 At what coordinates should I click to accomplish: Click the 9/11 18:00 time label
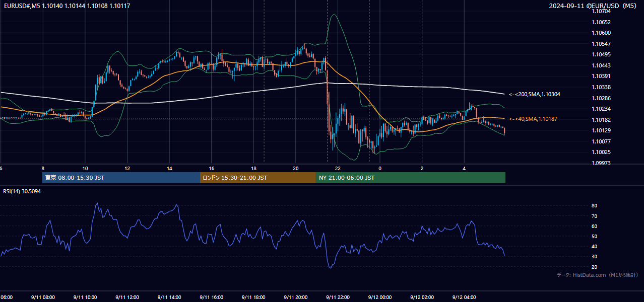point(253,297)
